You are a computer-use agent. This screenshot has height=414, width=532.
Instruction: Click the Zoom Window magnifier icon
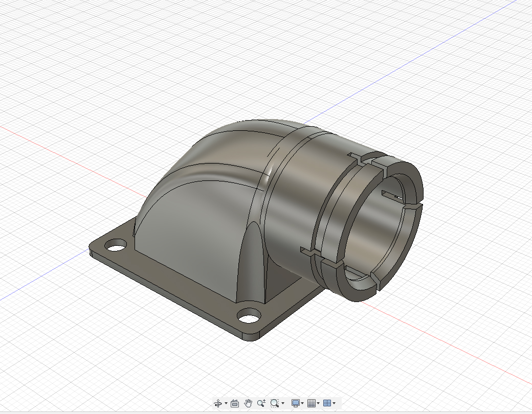pyautogui.click(x=275, y=403)
